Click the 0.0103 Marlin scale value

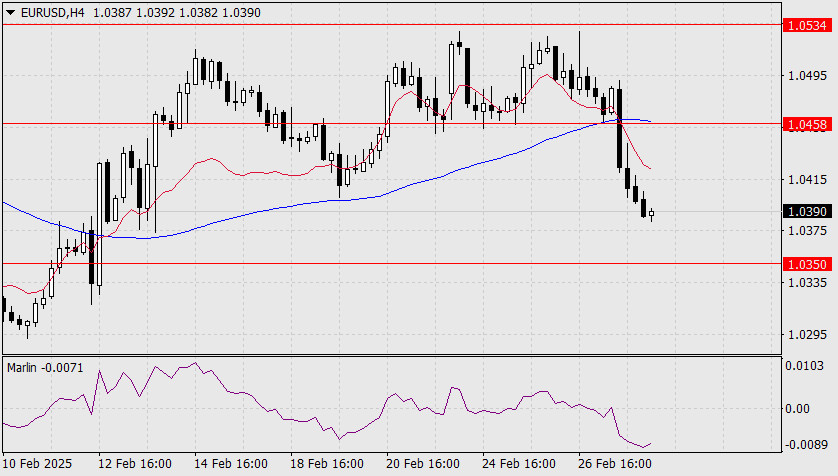point(804,366)
